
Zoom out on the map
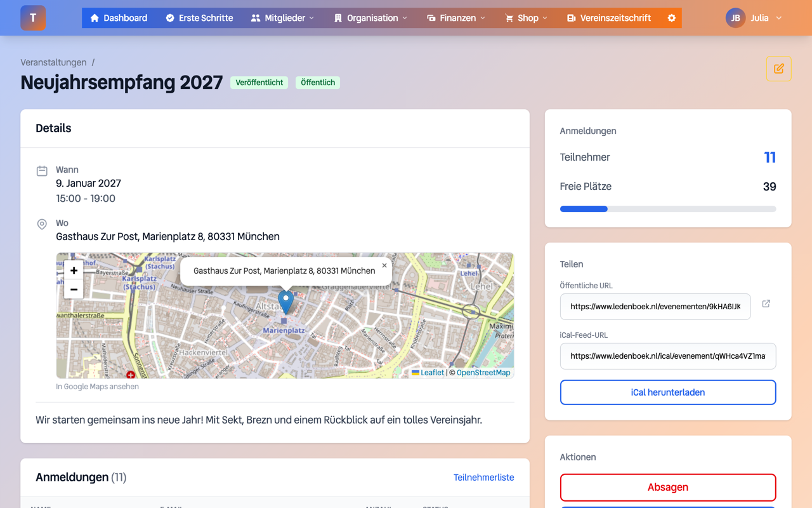pyautogui.click(x=74, y=290)
